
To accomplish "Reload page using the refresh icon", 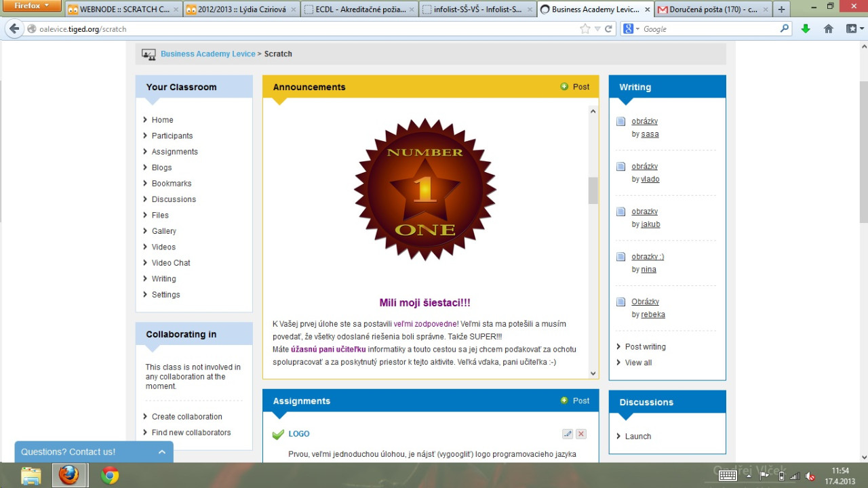I will (x=608, y=29).
